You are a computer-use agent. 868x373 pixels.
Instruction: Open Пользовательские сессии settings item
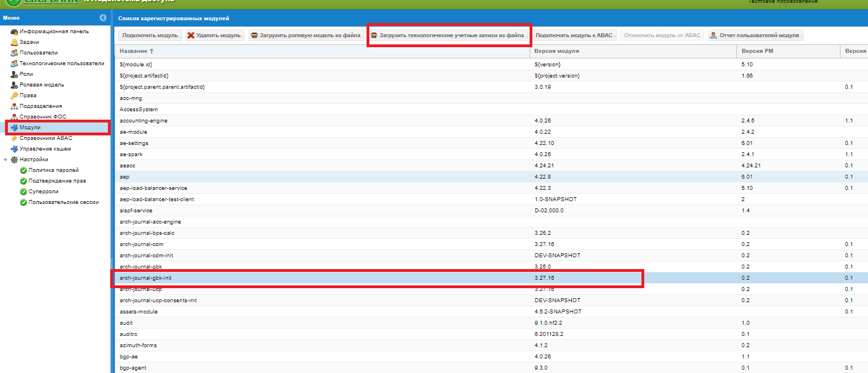point(64,202)
